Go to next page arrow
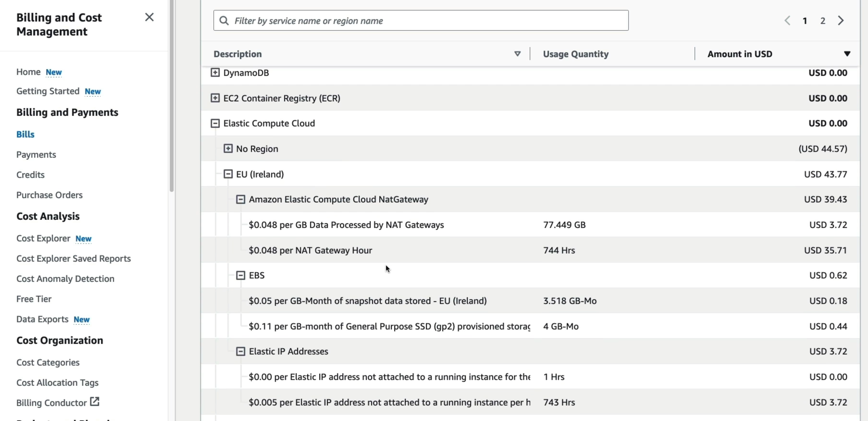Image resolution: width=868 pixels, height=421 pixels. 841,21
